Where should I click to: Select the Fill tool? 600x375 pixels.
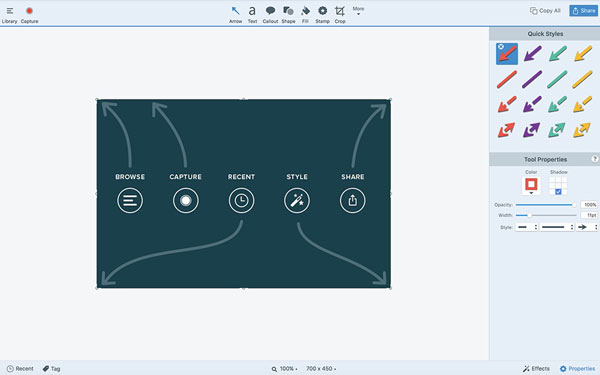tap(305, 15)
